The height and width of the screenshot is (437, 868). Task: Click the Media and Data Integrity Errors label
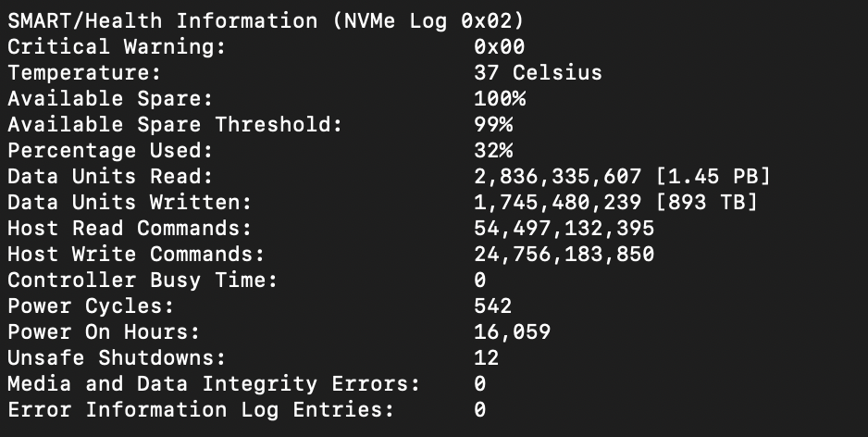[x=214, y=384]
